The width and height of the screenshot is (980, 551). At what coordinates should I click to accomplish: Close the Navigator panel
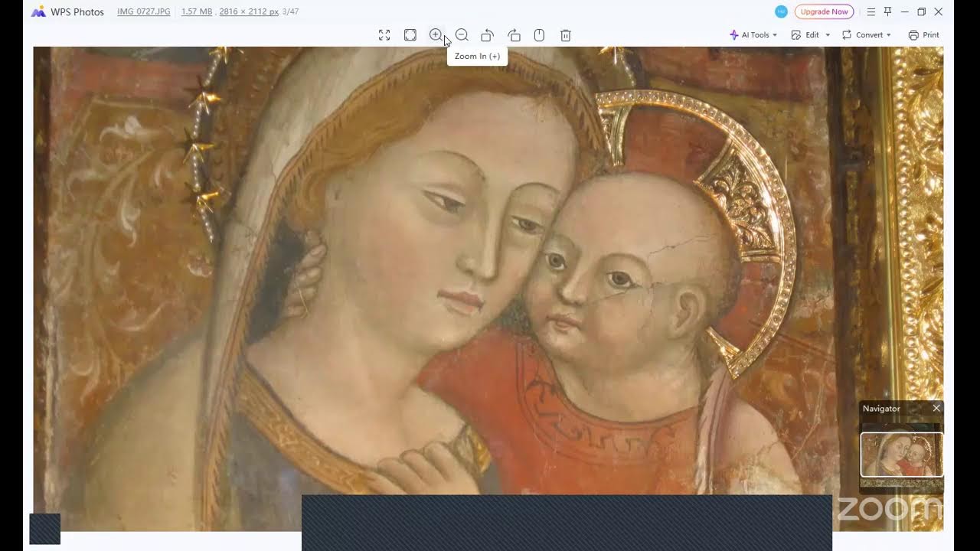pos(936,408)
